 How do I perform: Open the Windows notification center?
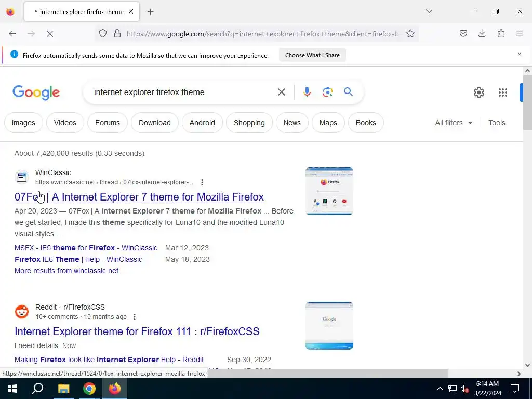515,389
